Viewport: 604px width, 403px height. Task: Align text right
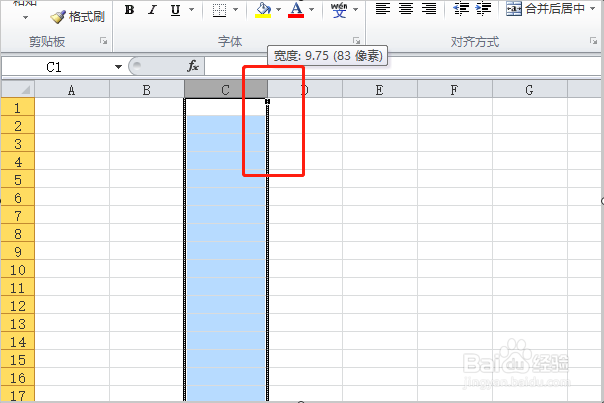[429, 9]
